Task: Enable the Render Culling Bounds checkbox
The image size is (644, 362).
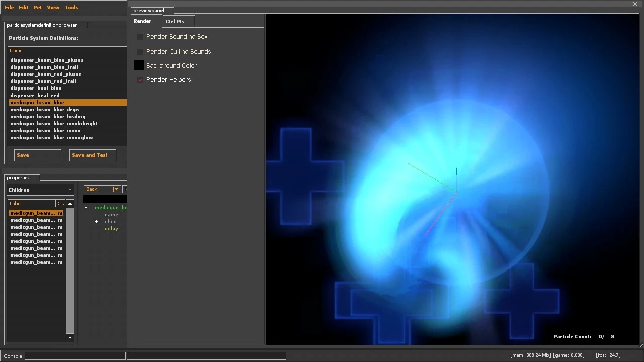Action: pos(140,52)
